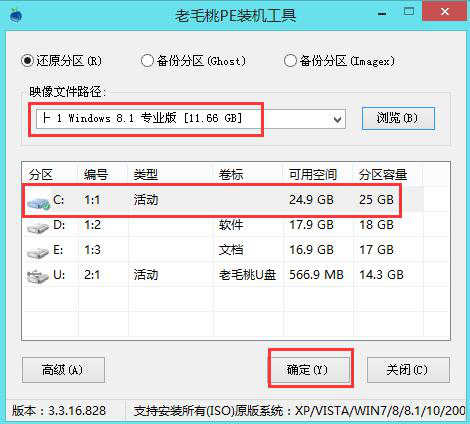The image size is (470, 424).
Task: Click free space value 17.9 GB
Action: [x=311, y=225]
